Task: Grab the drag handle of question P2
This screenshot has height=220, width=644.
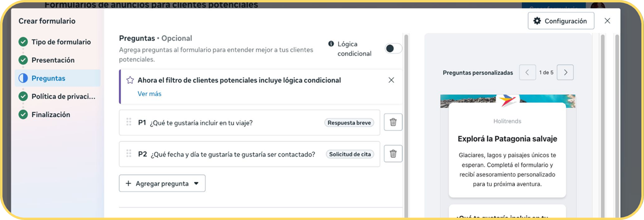Action: (x=129, y=153)
